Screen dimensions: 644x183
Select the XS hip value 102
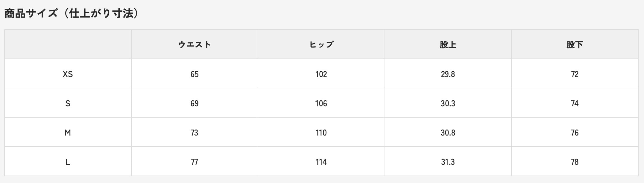point(321,74)
